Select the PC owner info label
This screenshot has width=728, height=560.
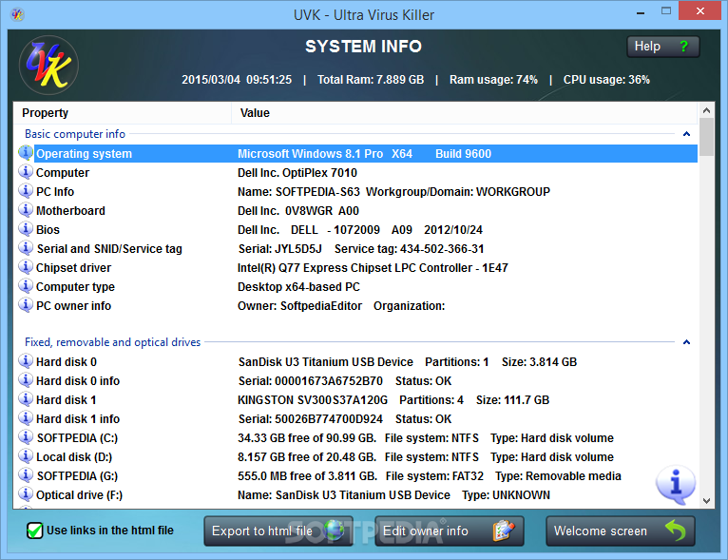tap(73, 306)
